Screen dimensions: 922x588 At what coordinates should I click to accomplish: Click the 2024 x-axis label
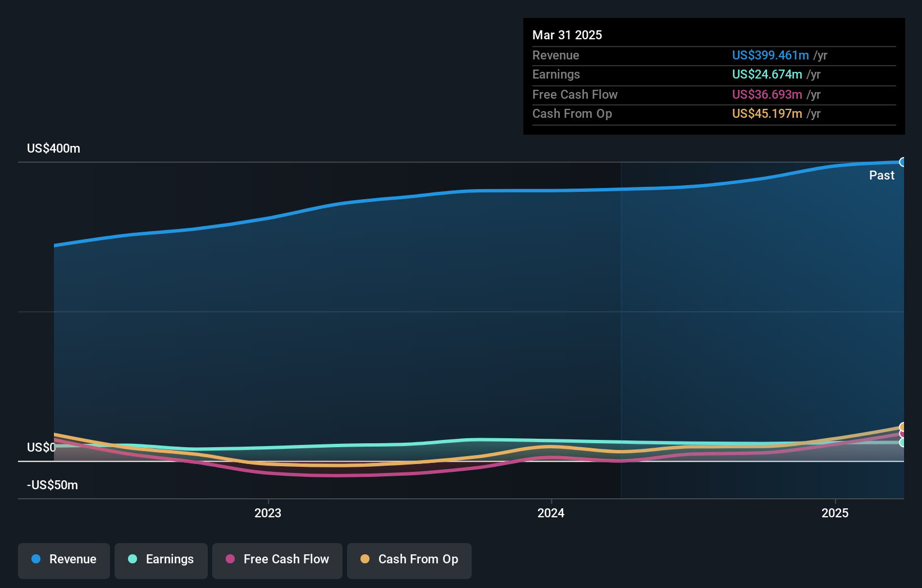coord(551,513)
